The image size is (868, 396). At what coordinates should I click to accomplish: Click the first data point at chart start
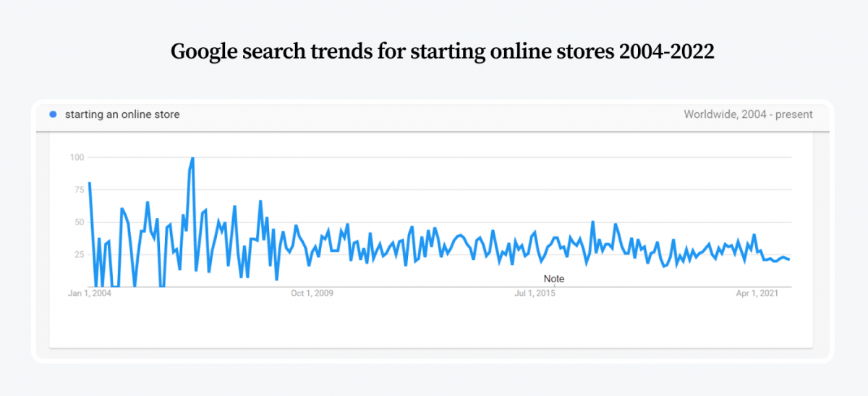[89, 182]
